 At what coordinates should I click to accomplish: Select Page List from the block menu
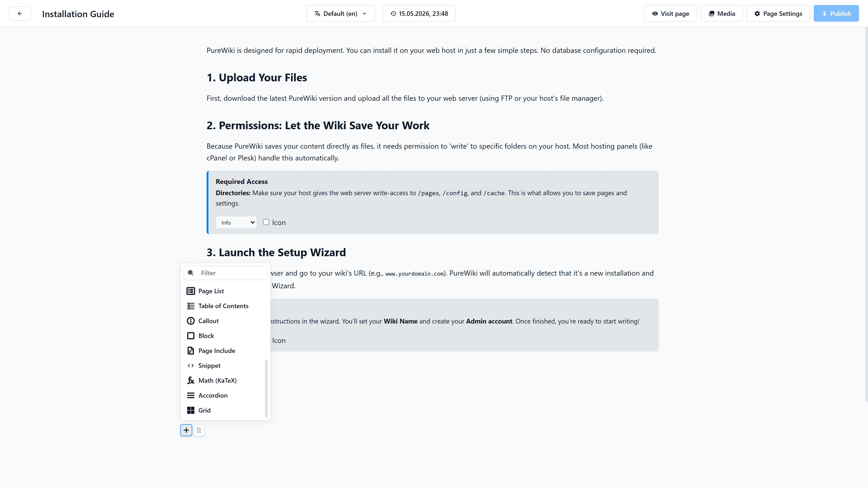click(x=225, y=291)
